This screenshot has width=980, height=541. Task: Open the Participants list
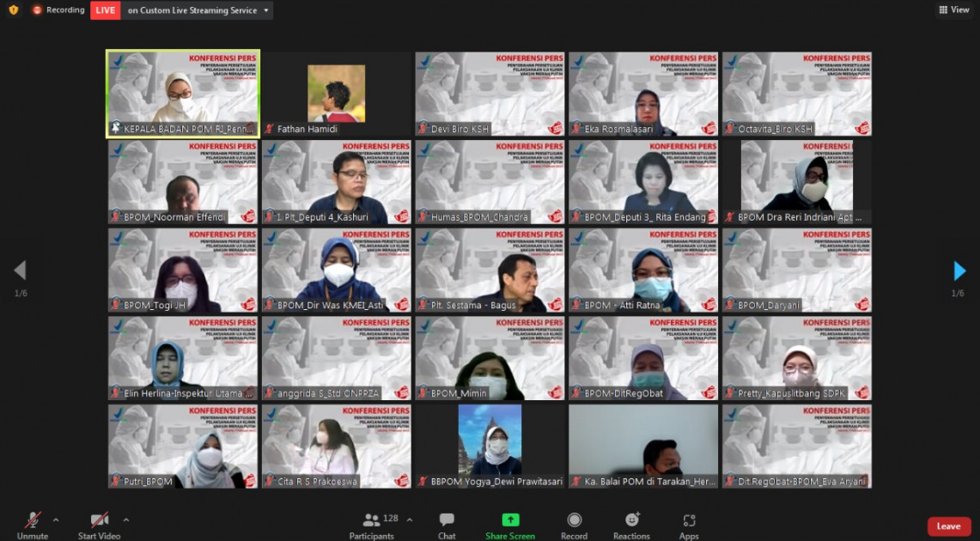372,520
